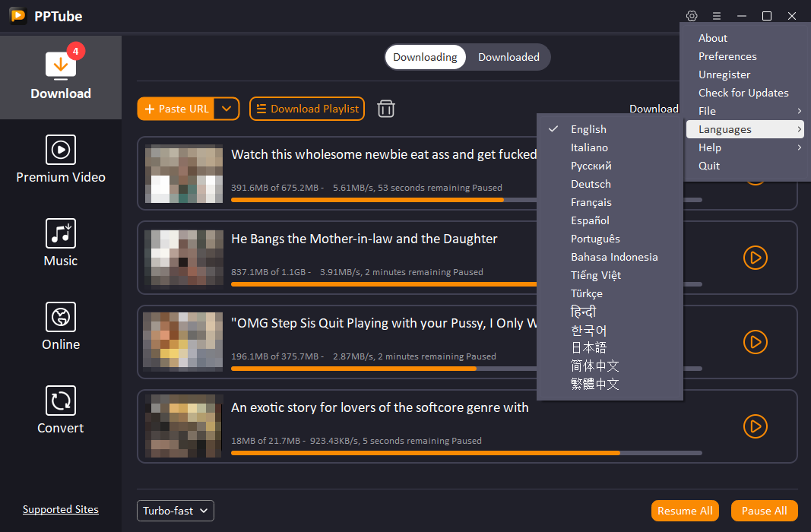This screenshot has width=811, height=532.
Task: Open the hamburger menu icon
Action: pyautogui.click(x=717, y=15)
